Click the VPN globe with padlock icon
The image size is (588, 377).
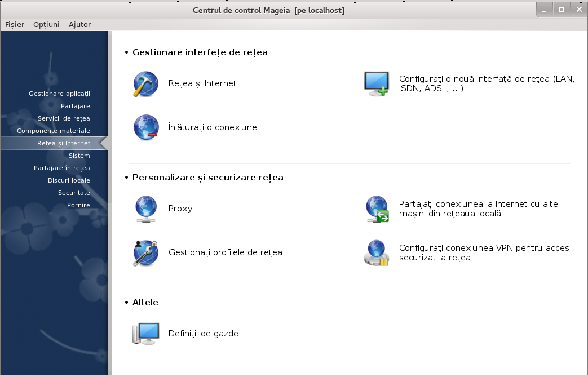tap(377, 253)
